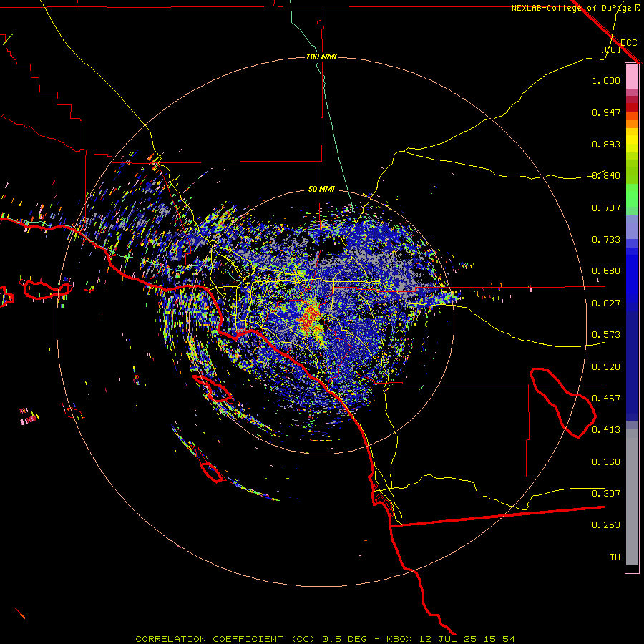Click the 50 NMI range ring label
The height and width of the screenshot is (644, 644).
click(x=321, y=189)
